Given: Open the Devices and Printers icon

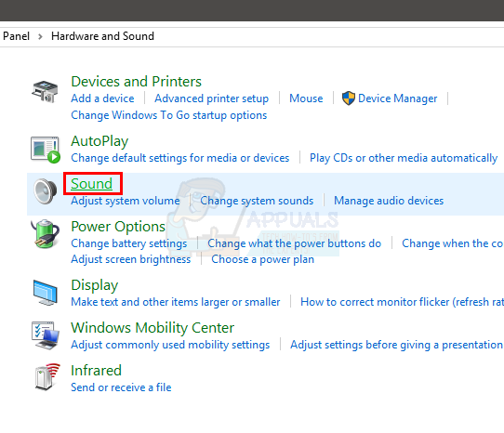Looking at the screenshot, I should point(45,92).
